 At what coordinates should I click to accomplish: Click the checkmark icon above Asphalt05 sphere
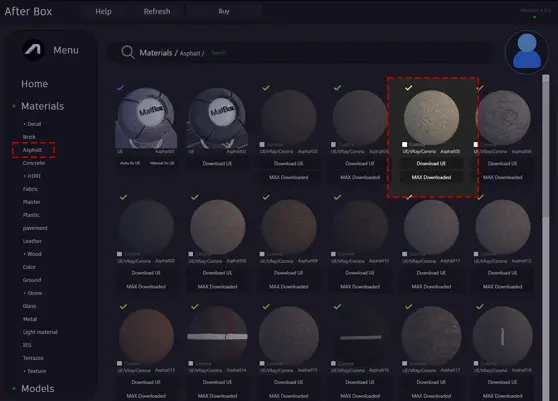[409, 87]
